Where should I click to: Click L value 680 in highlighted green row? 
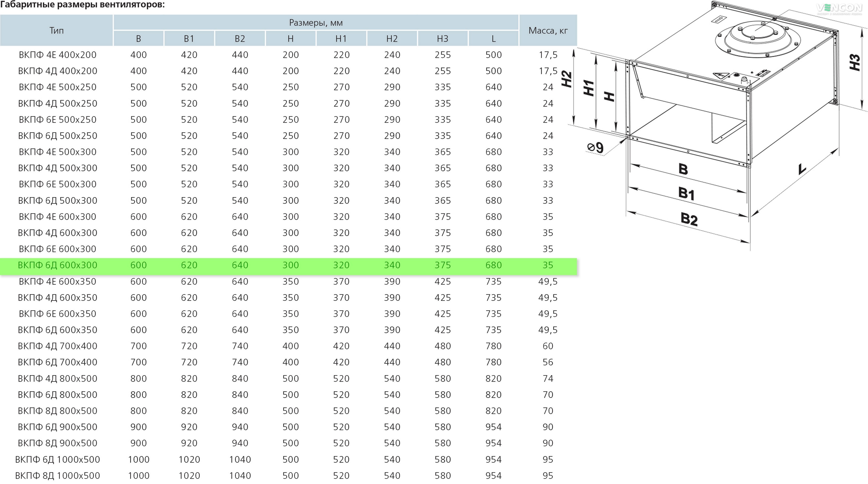[x=493, y=265]
